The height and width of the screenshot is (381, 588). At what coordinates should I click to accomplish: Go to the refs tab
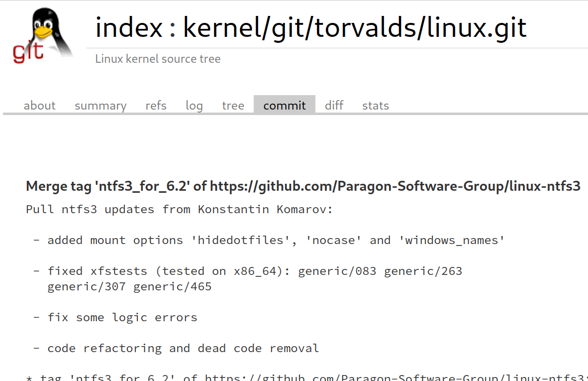(156, 106)
